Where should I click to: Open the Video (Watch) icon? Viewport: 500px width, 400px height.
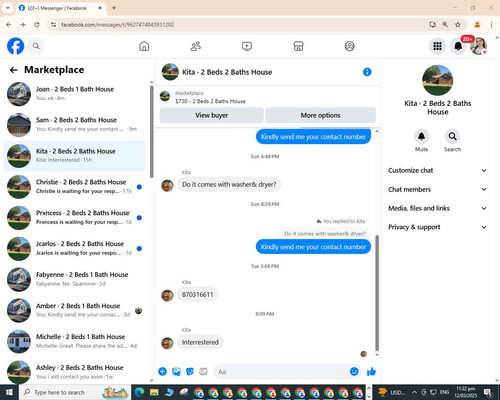[247, 46]
